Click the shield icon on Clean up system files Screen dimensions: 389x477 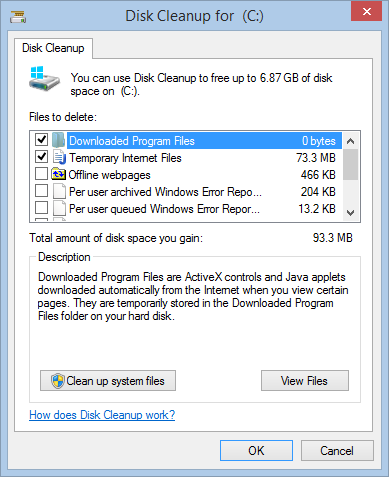click(x=58, y=381)
